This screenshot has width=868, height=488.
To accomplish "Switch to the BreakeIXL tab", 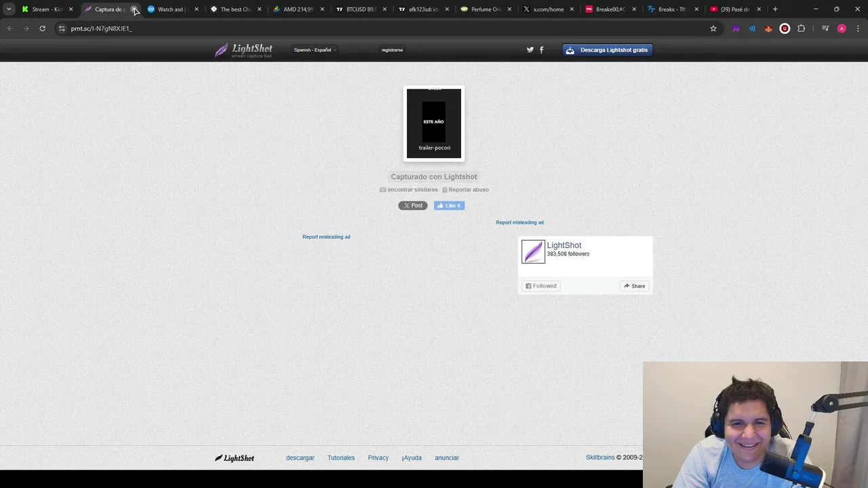I will 610,9.
